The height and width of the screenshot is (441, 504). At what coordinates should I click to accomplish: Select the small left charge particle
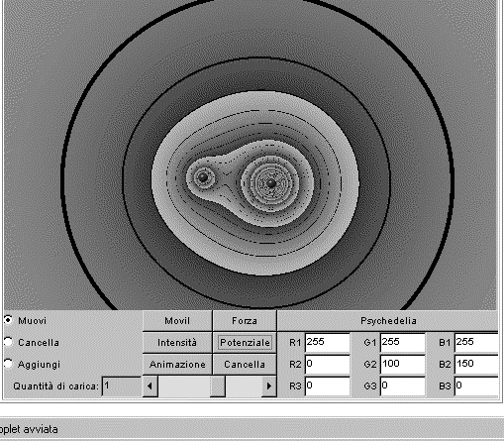pos(203,177)
